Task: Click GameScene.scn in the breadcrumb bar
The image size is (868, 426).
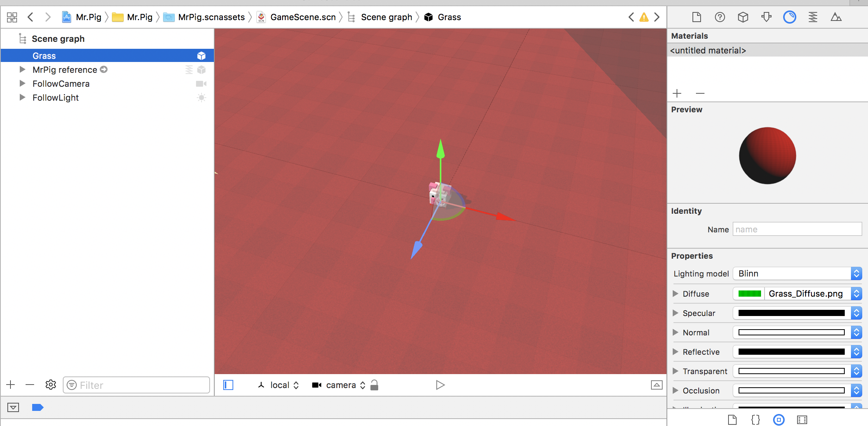Action: tap(303, 17)
